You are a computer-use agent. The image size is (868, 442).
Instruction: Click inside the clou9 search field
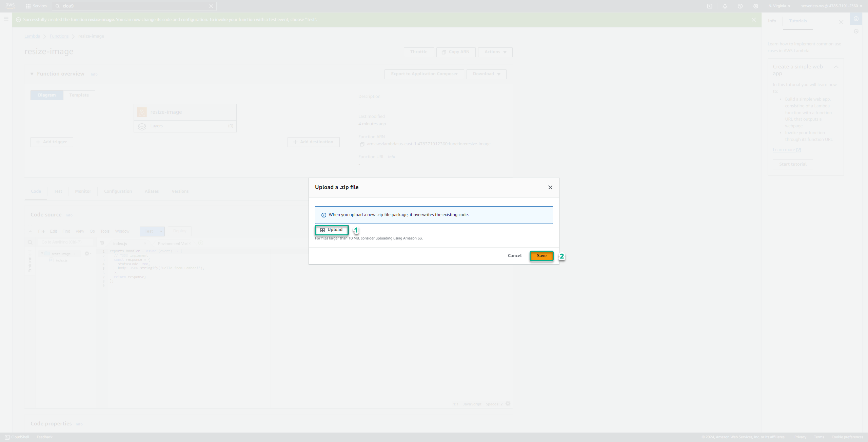click(x=134, y=6)
